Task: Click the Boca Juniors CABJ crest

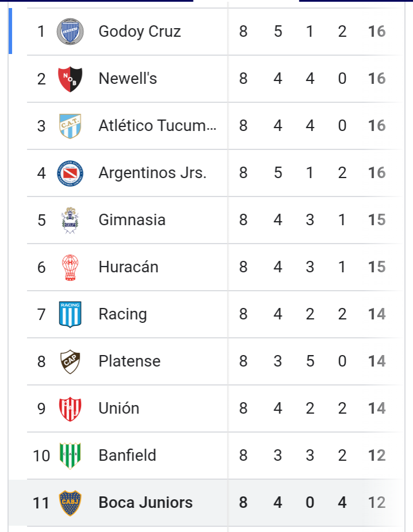Action: (70, 503)
